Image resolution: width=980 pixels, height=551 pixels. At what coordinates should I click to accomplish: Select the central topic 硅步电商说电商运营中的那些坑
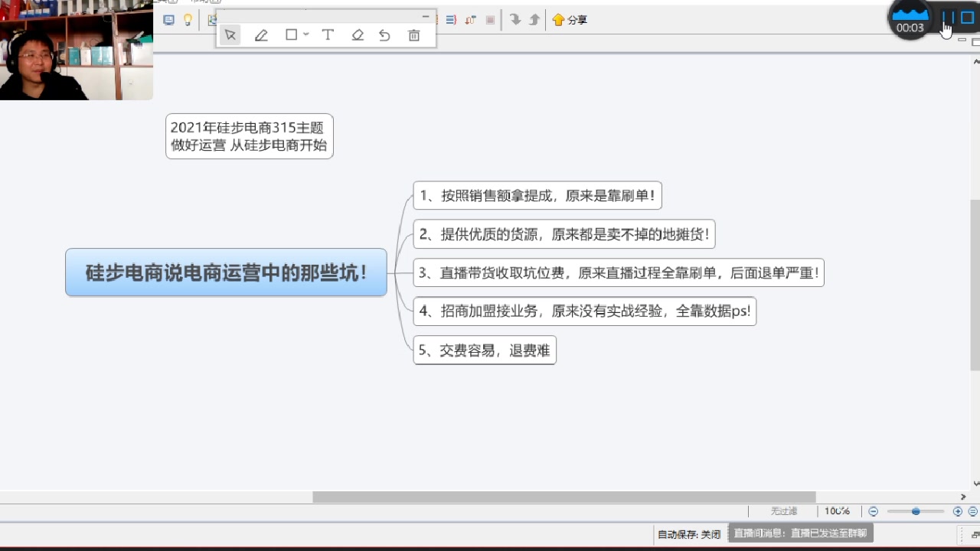pos(226,272)
